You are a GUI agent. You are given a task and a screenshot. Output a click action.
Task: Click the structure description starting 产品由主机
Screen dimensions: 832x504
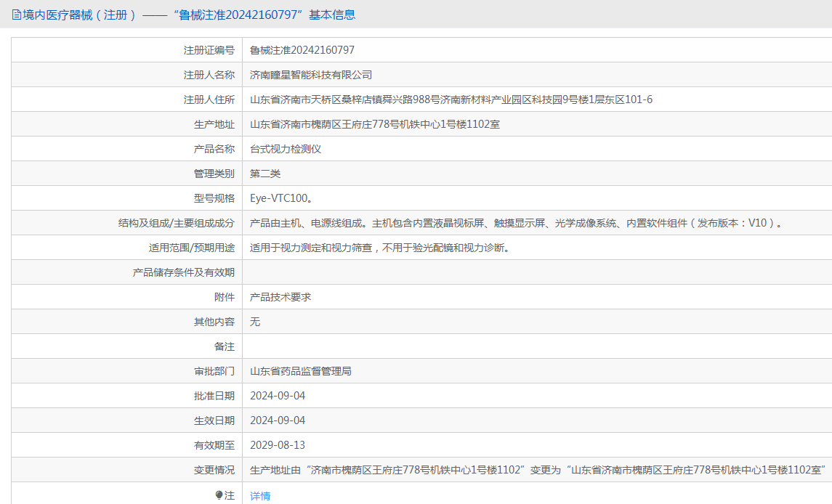(517, 223)
